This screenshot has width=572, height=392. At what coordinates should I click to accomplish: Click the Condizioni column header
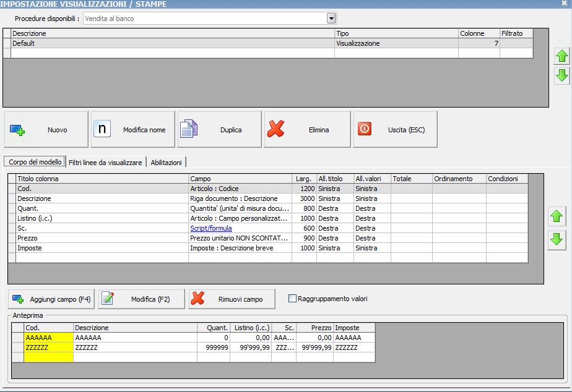(508, 179)
